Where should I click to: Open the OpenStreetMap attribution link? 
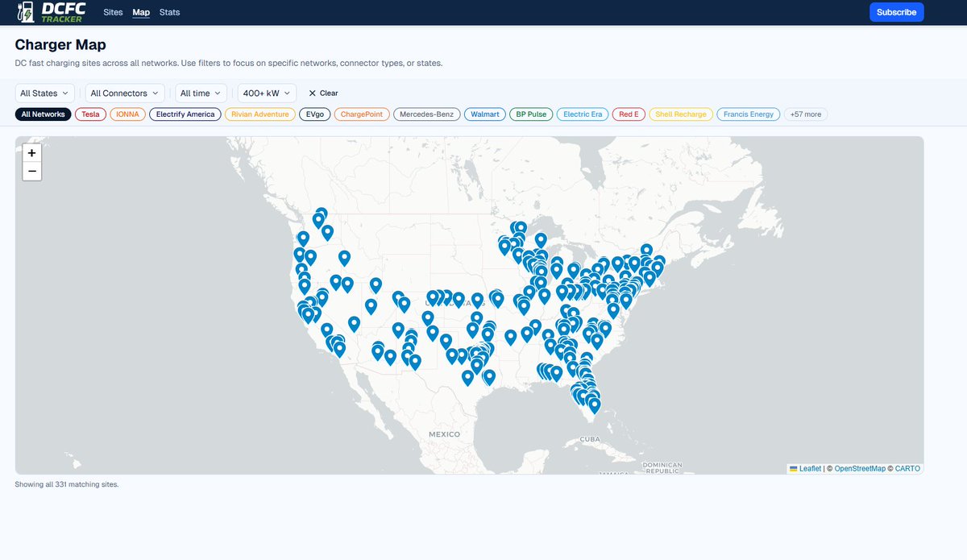(860, 468)
